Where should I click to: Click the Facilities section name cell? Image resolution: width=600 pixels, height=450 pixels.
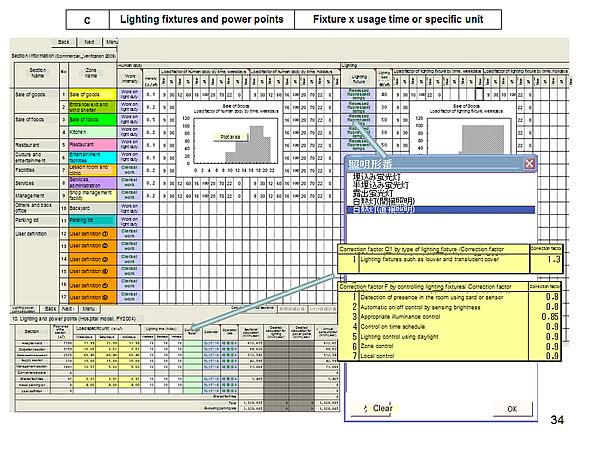[x=36, y=170]
